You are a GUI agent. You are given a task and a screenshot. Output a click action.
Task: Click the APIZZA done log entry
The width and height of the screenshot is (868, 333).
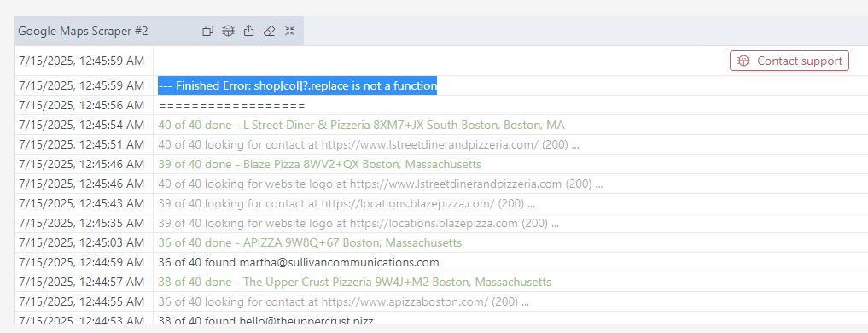coord(310,243)
